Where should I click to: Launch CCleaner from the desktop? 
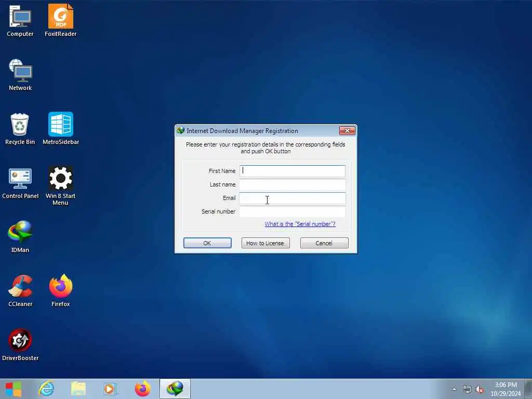pos(20,291)
